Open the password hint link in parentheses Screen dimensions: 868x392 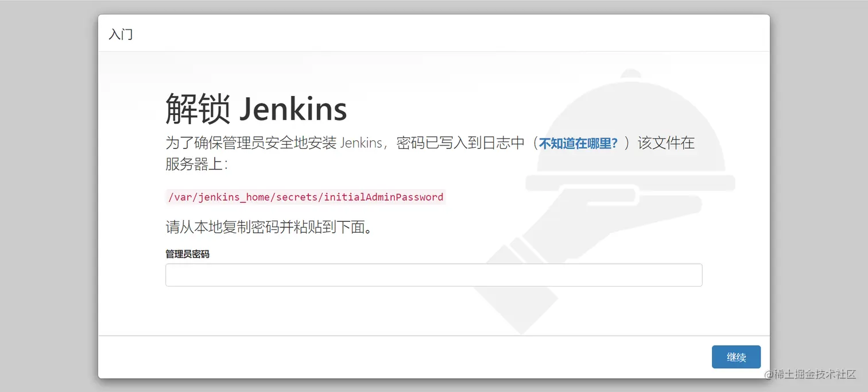(x=577, y=143)
